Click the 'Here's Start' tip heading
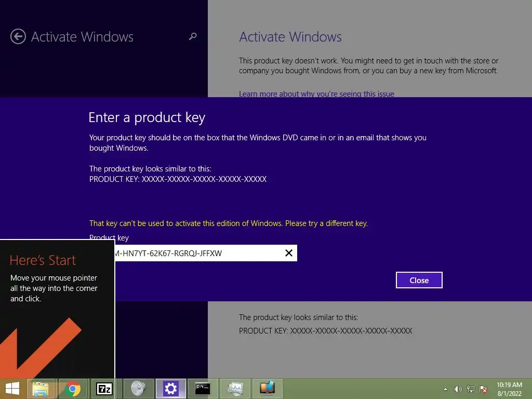This screenshot has height=399, width=532. coord(43,260)
